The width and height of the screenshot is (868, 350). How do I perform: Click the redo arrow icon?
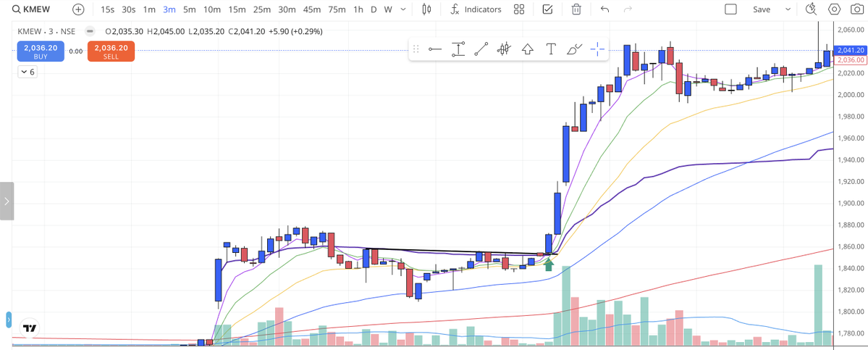coord(628,9)
